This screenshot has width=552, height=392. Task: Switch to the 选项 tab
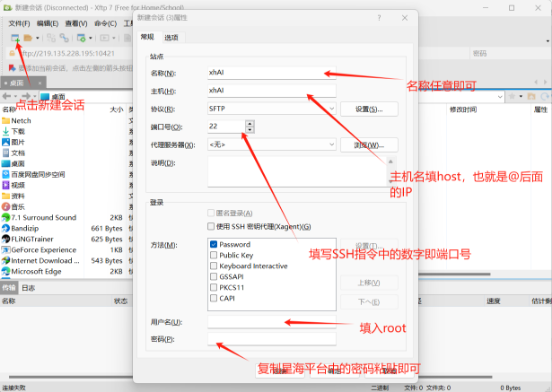(171, 37)
